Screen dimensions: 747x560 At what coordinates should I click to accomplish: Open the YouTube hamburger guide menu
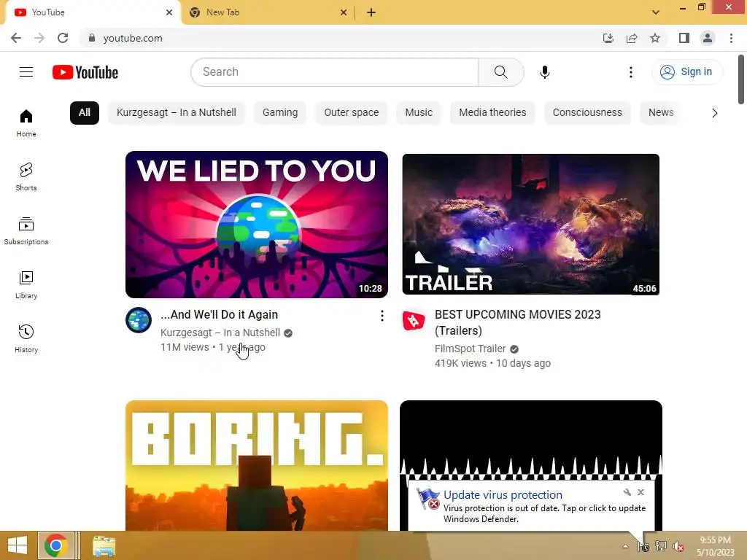click(26, 72)
